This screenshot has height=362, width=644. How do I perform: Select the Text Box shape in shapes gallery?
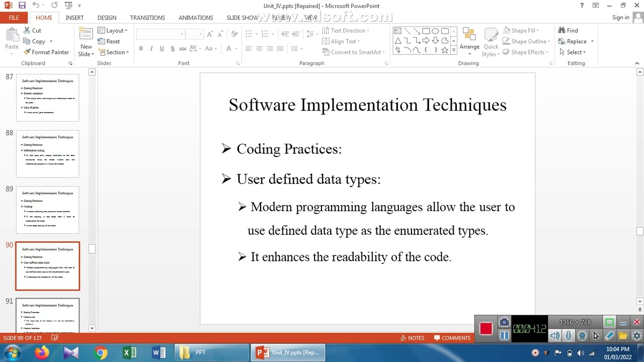397,31
